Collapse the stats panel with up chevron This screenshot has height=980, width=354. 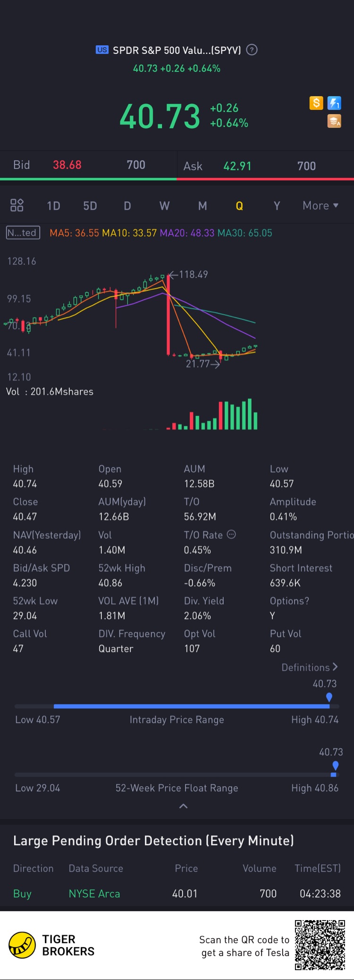coord(184,806)
